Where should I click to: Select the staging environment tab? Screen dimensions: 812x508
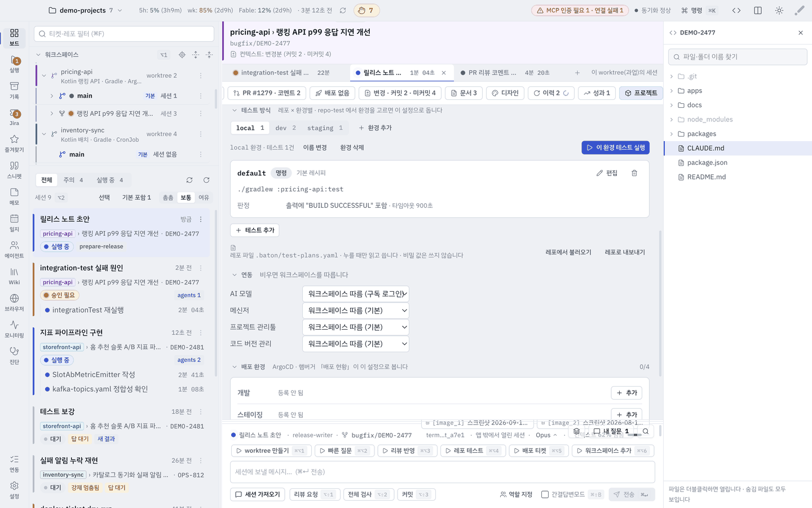(325, 128)
